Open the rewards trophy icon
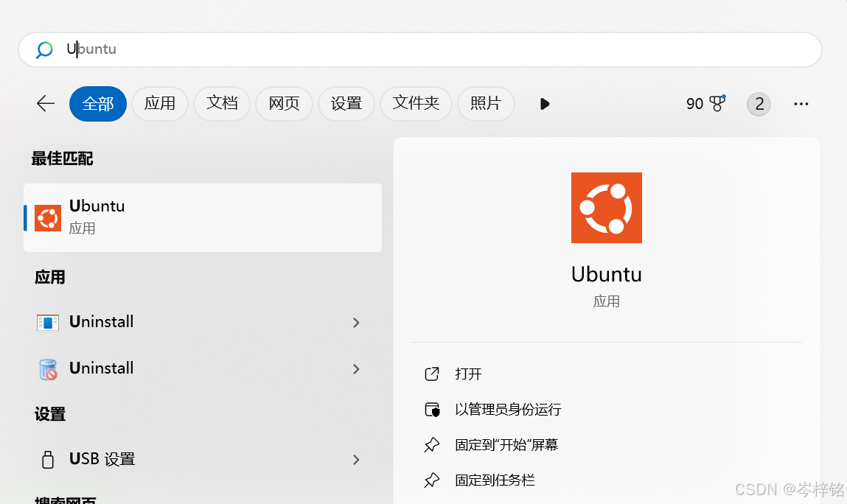847x504 pixels. tap(717, 103)
